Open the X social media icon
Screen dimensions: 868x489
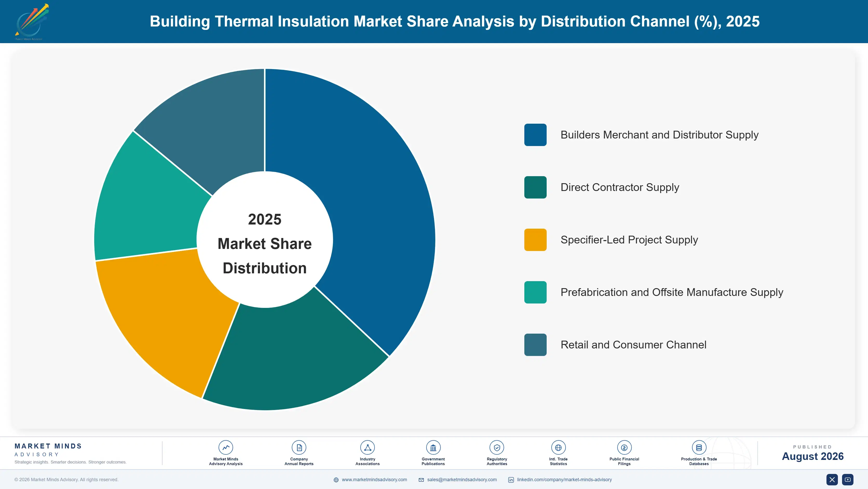[832, 480]
